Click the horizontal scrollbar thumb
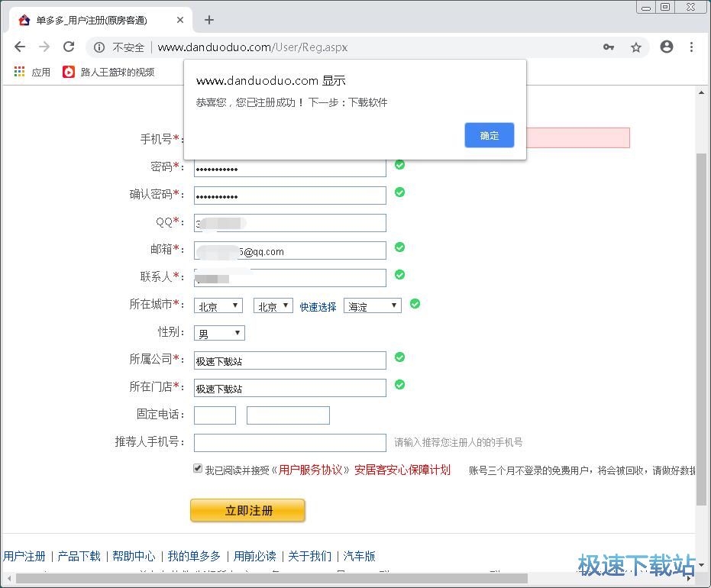The image size is (711, 588). coord(272,579)
